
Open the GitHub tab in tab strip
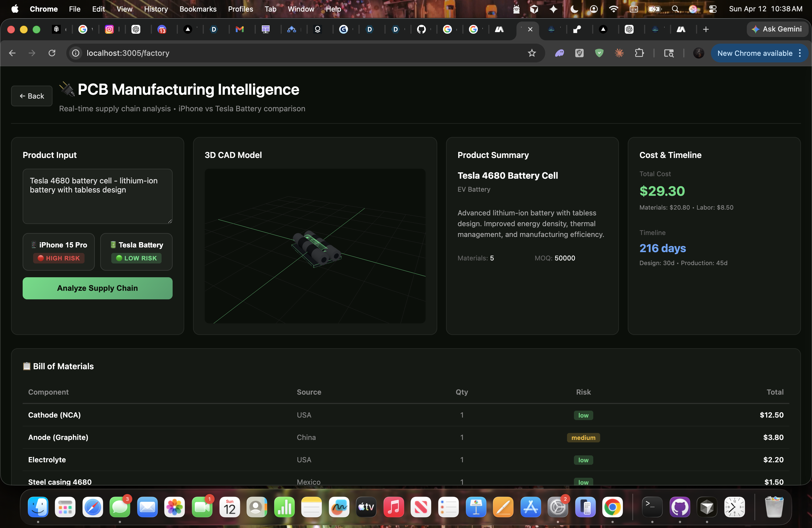(421, 29)
